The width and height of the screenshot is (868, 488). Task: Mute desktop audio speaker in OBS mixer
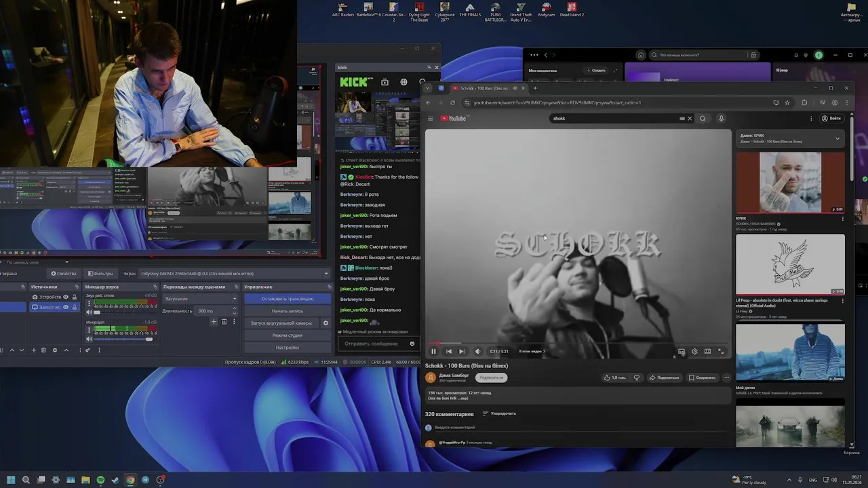[89, 312]
